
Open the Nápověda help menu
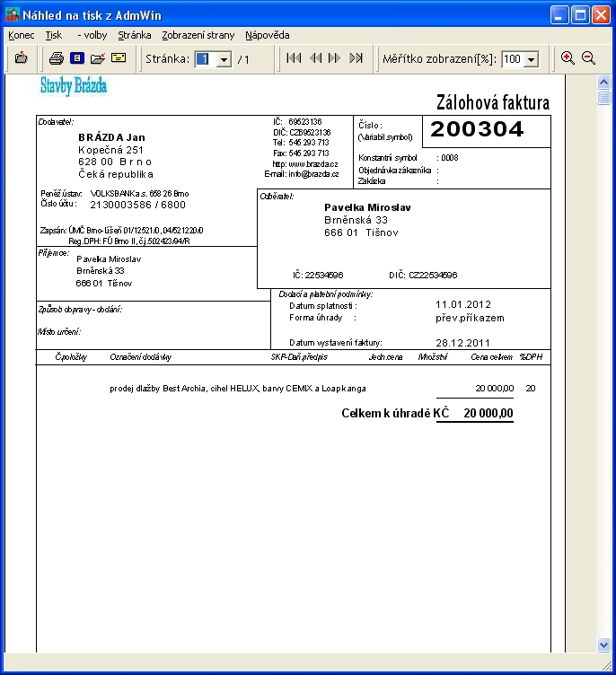(267, 35)
